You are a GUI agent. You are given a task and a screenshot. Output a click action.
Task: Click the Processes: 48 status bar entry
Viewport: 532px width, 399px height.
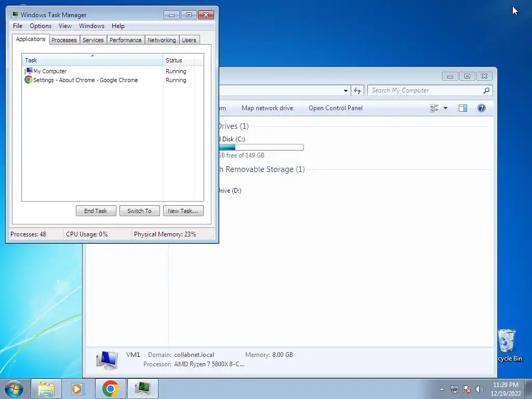pos(28,234)
